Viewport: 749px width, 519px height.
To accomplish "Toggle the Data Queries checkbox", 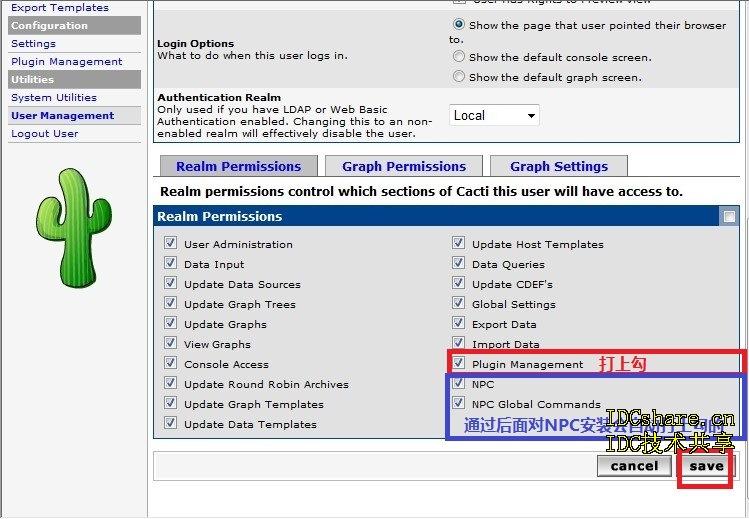I will [459, 263].
